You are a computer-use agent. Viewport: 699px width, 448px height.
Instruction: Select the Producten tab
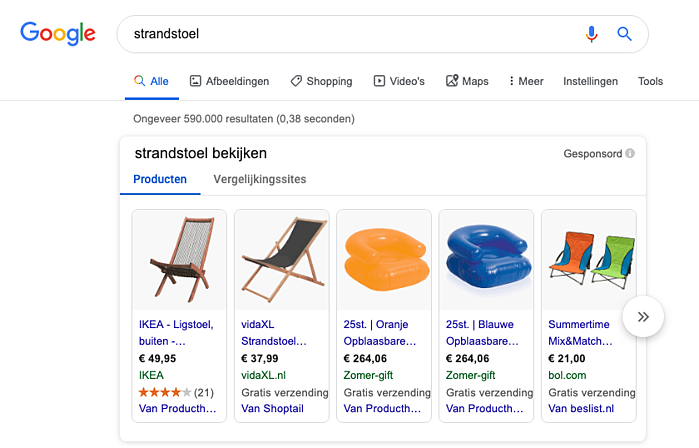pos(160,180)
